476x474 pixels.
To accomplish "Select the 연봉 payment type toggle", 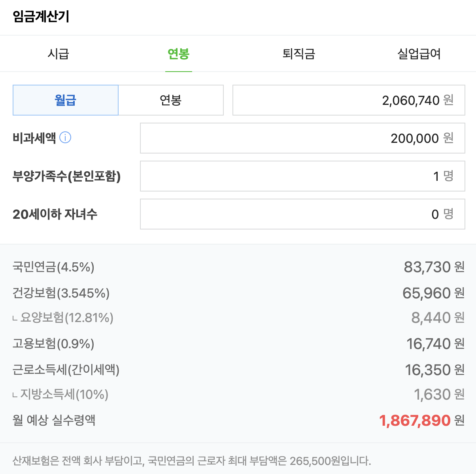I will pos(171,100).
